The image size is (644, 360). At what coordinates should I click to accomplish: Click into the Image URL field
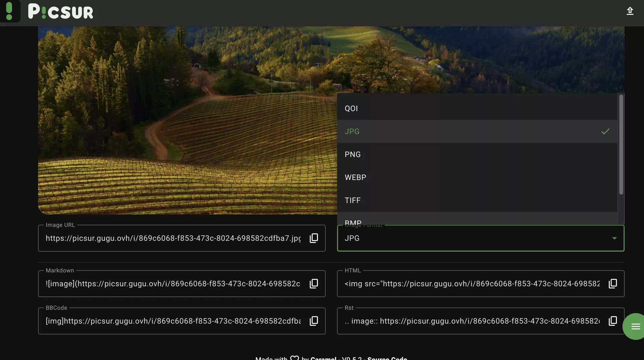coord(173,238)
